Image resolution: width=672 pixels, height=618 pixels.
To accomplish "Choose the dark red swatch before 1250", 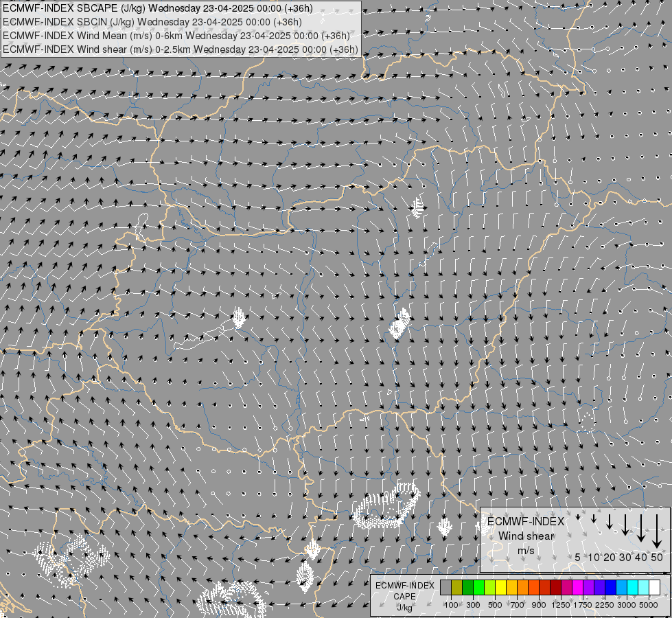I will (556, 587).
